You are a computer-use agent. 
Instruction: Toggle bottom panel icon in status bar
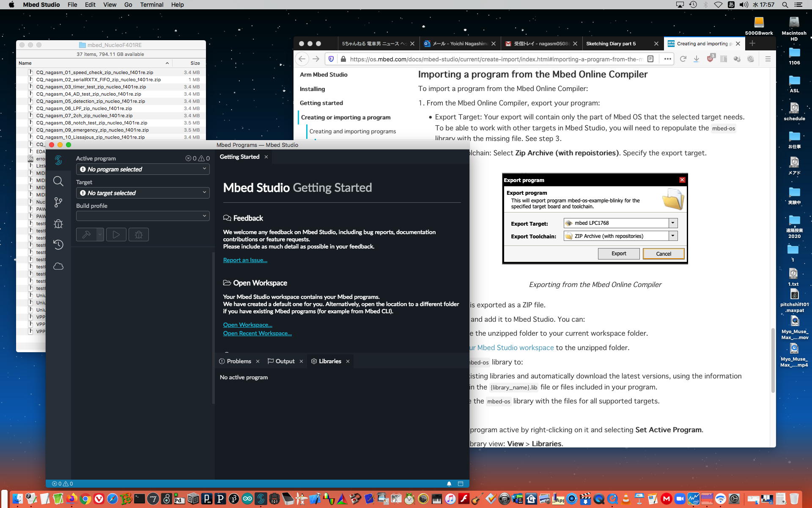pyautogui.click(x=461, y=483)
